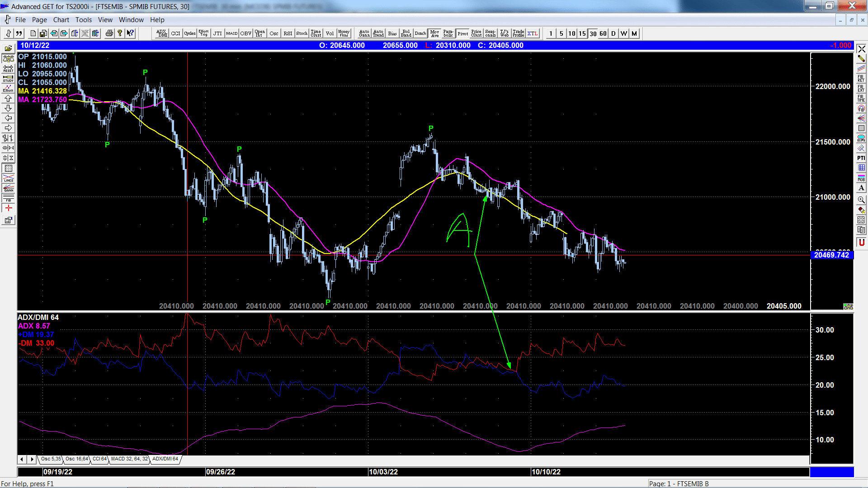Choose the text annotation A tool
868x488 pixels.
(861, 188)
